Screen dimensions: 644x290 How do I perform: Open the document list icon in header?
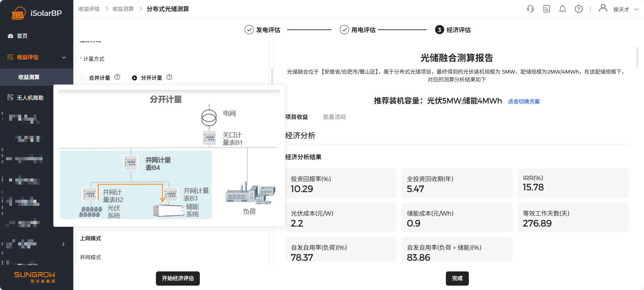(x=546, y=9)
